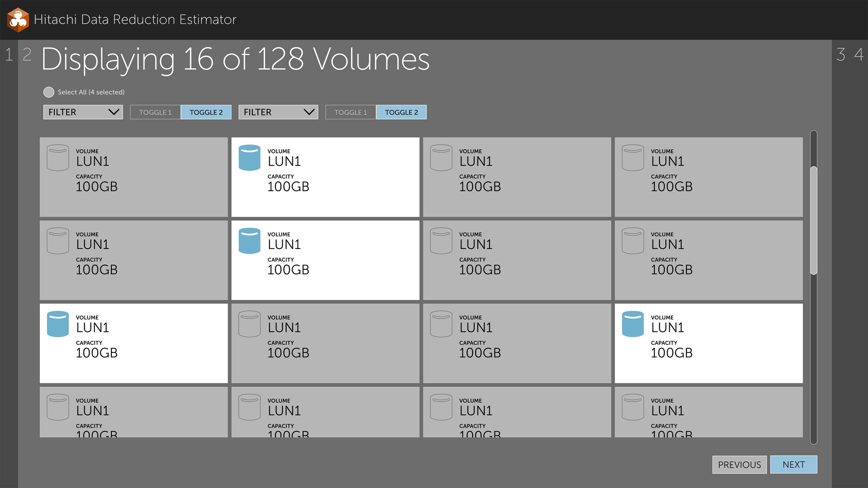Open the first FILTER dropdown
The width and height of the screenshot is (868, 488).
83,112
